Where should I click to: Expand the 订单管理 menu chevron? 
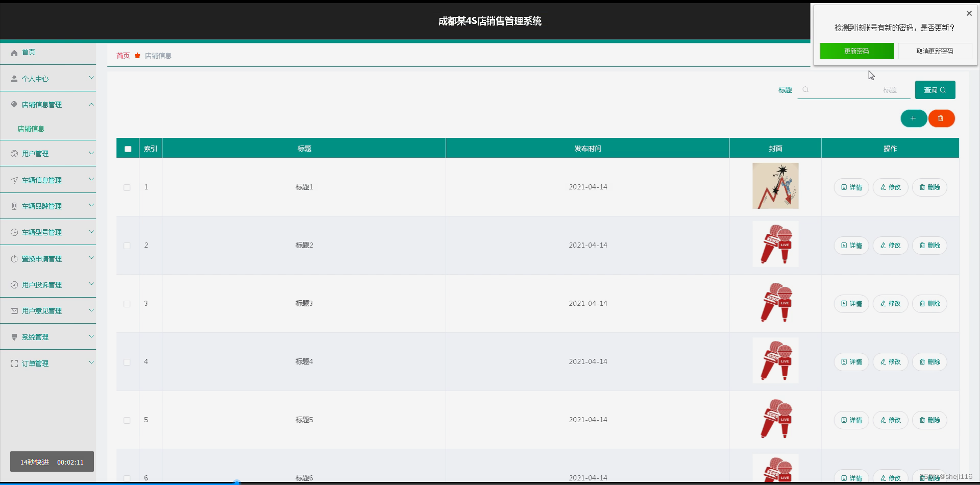pos(91,362)
